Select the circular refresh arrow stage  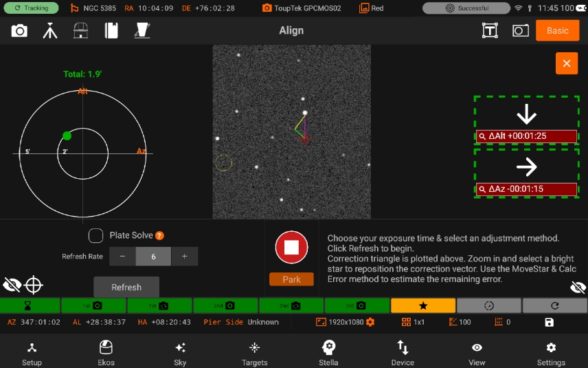[555, 305]
